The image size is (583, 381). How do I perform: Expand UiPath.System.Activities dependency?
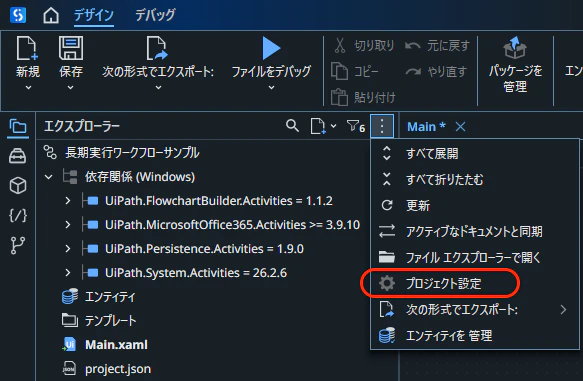click(x=68, y=273)
